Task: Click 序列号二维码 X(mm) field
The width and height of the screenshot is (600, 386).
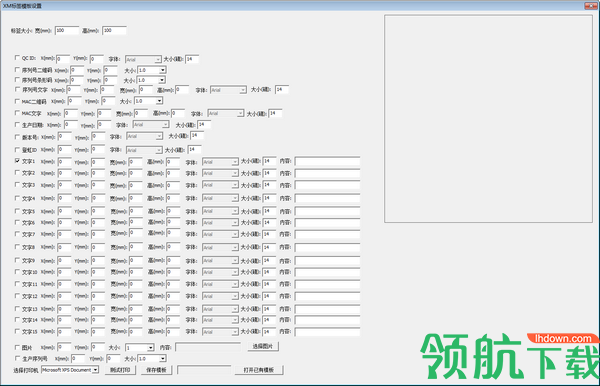Action: point(77,70)
